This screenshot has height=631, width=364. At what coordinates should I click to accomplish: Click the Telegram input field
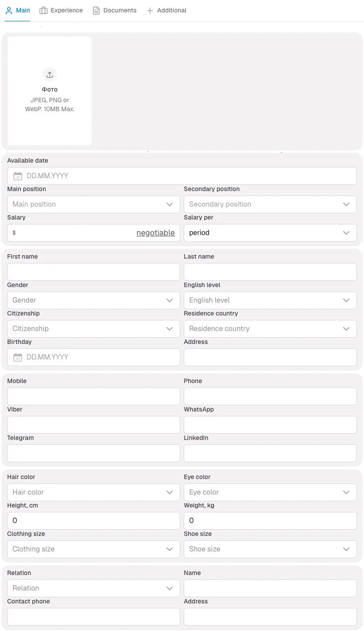(x=93, y=453)
